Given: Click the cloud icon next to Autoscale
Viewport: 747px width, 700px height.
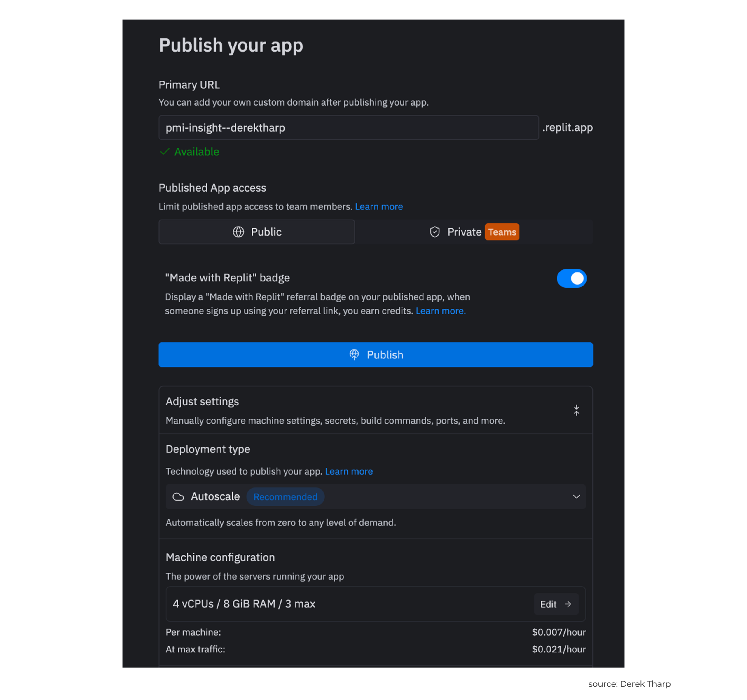Looking at the screenshot, I should (x=178, y=497).
